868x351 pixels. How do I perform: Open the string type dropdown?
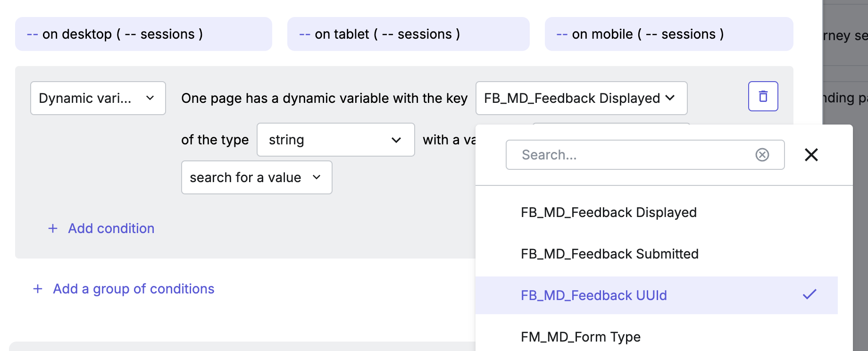tap(336, 140)
